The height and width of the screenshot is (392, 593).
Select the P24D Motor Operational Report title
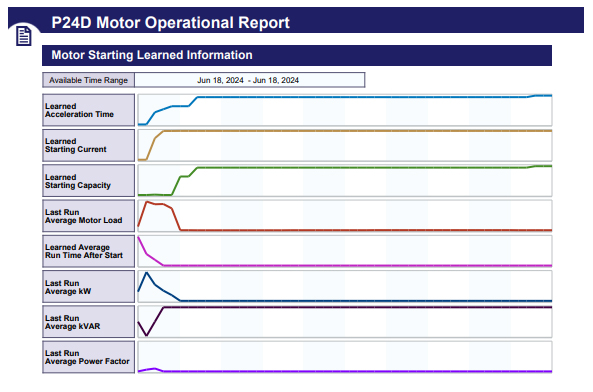click(x=171, y=23)
